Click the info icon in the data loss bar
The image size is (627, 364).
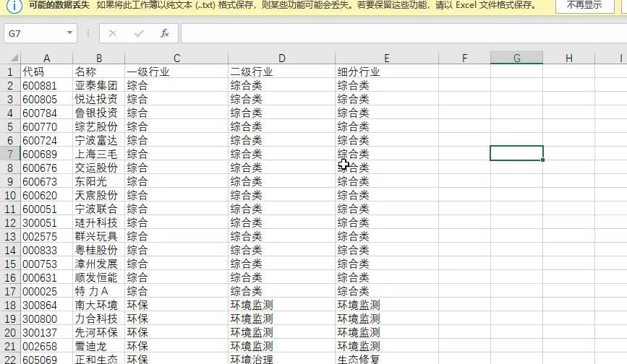point(14,6)
